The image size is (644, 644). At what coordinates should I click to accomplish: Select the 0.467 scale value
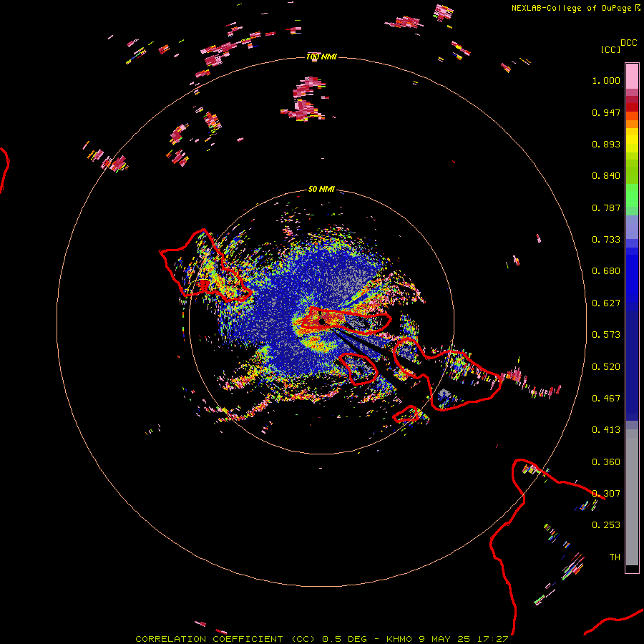pos(606,399)
